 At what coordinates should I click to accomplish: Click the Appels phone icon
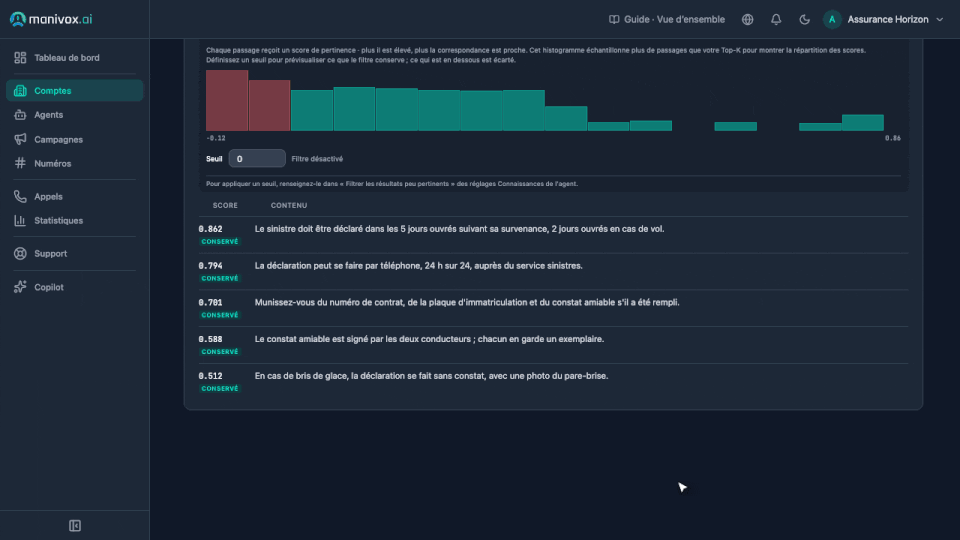coord(20,197)
